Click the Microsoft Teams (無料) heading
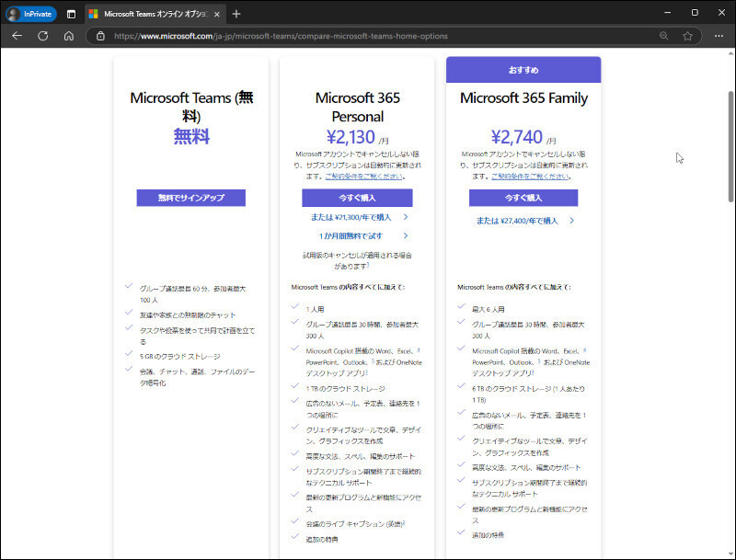The height and width of the screenshot is (560, 736). pyautogui.click(x=191, y=107)
